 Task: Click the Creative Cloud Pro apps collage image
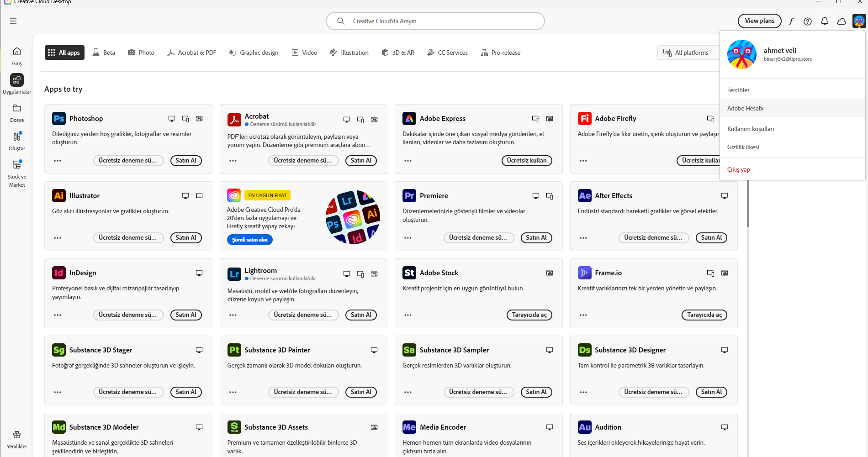point(353,217)
